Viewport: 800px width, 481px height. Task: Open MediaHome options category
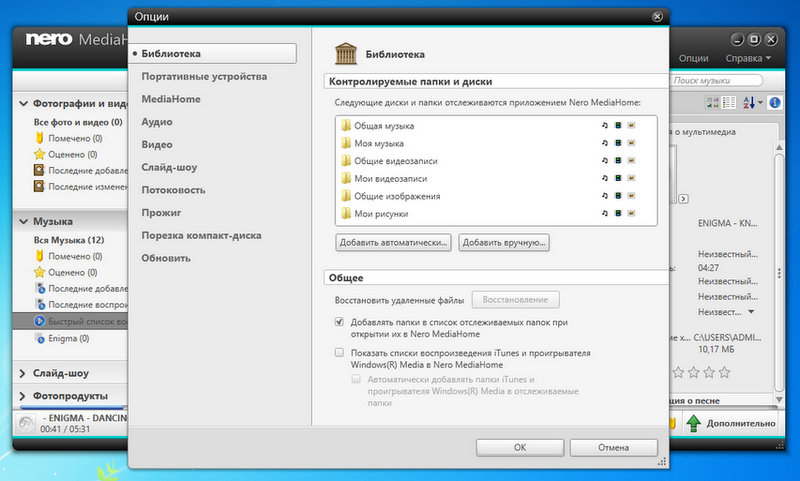[171, 99]
